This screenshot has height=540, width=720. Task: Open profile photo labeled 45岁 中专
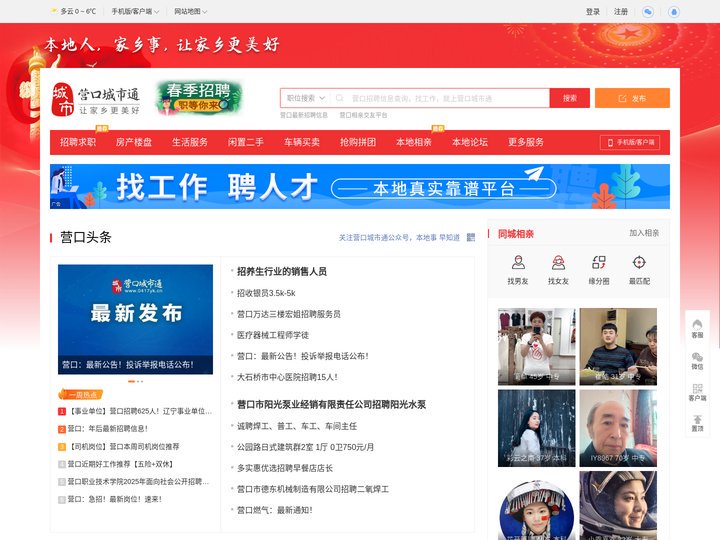click(x=536, y=347)
